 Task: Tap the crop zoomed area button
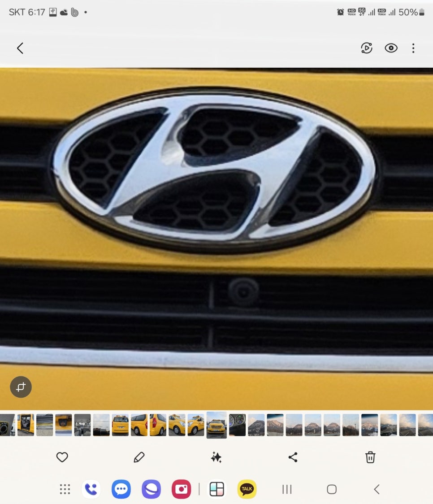21,387
